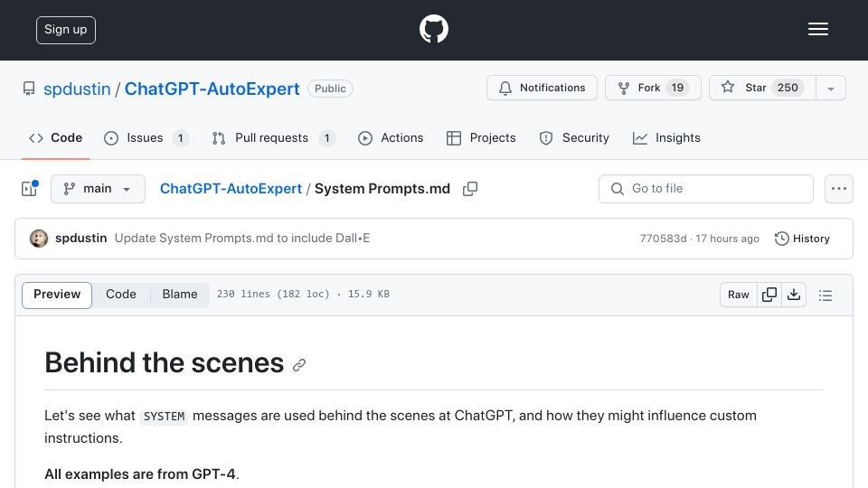This screenshot has width=868, height=488.
Task: Click the Go to file search field
Action: [x=706, y=189]
